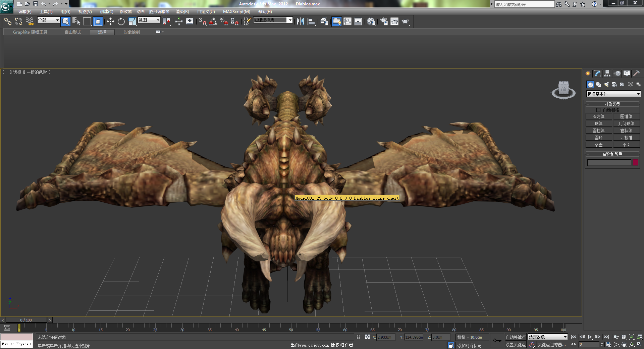The height and width of the screenshot is (349, 644).
Task: Open the application menu logo
Action: [x=6, y=7]
